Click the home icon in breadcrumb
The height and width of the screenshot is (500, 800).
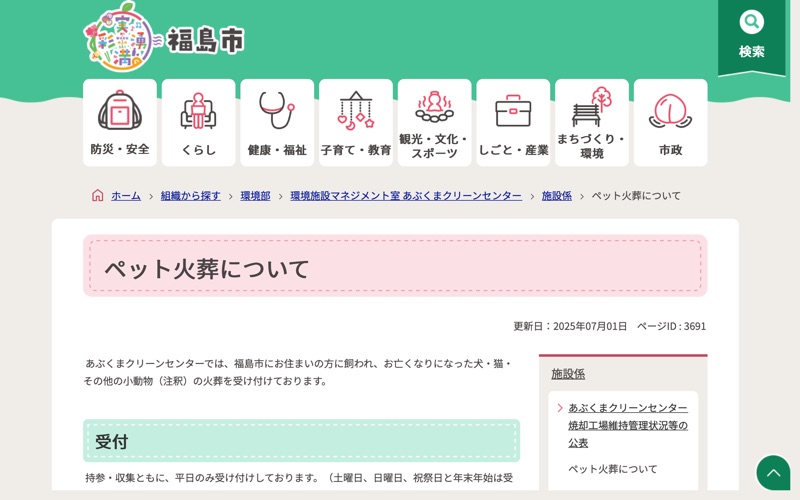[97, 195]
